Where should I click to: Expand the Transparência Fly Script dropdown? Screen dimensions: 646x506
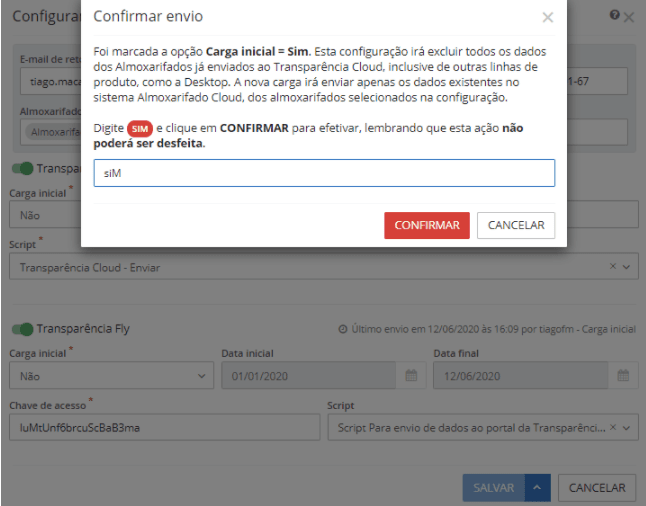(x=627, y=428)
